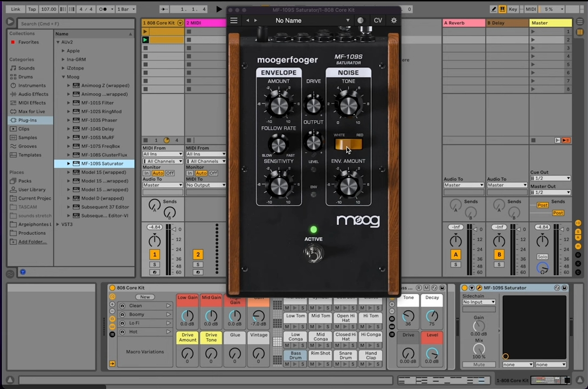Start playback with the Play button
The width and height of the screenshot is (588, 389).
click(219, 9)
